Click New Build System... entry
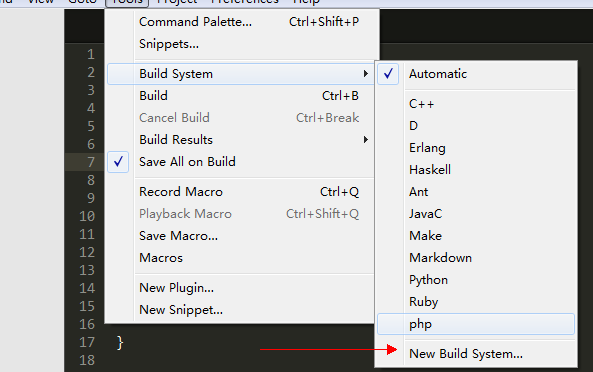 coord(476,354)
